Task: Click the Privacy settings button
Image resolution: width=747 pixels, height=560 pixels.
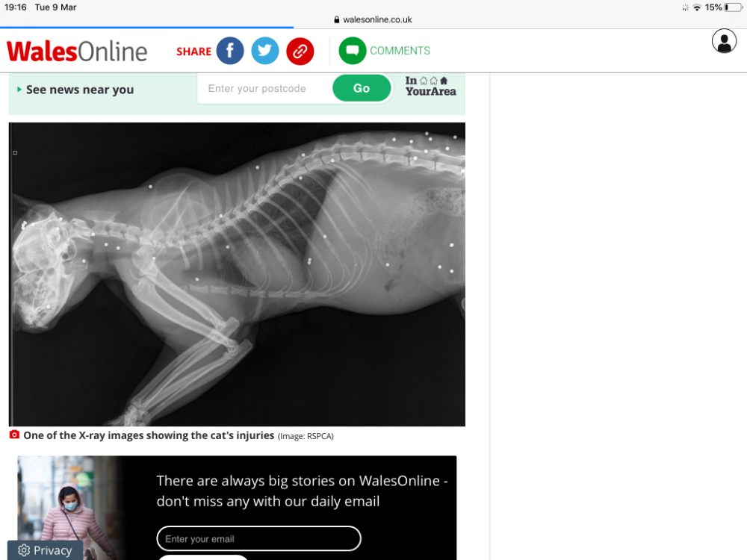Action: 45,550
